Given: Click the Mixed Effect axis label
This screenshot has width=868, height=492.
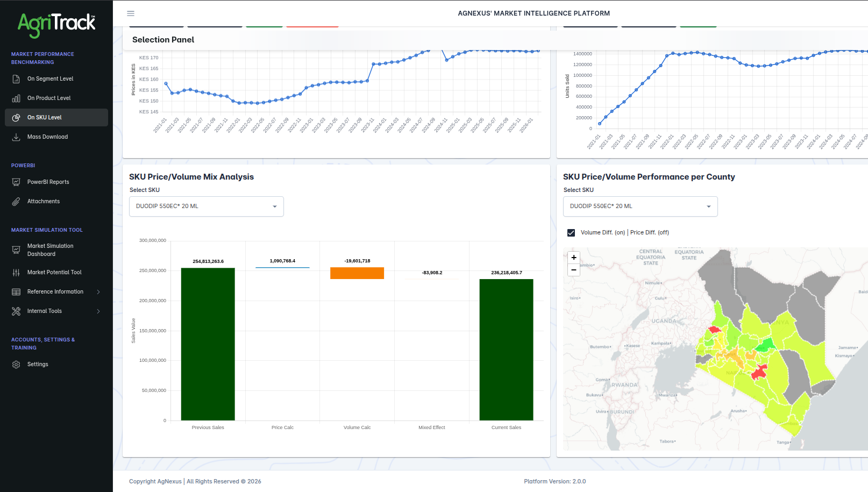Looking at the screenshot, I should pyautogui.click(x=432, y=427).
